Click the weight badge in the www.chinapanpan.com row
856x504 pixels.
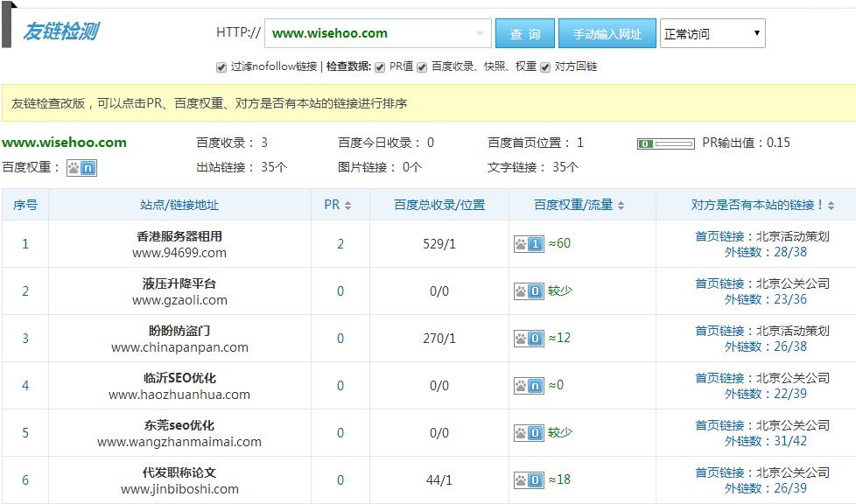point(533,339)
